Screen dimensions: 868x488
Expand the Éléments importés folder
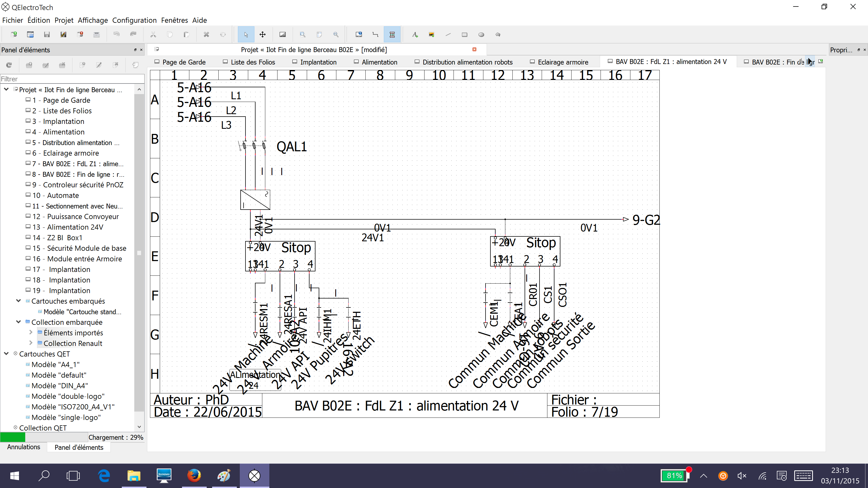31,332
